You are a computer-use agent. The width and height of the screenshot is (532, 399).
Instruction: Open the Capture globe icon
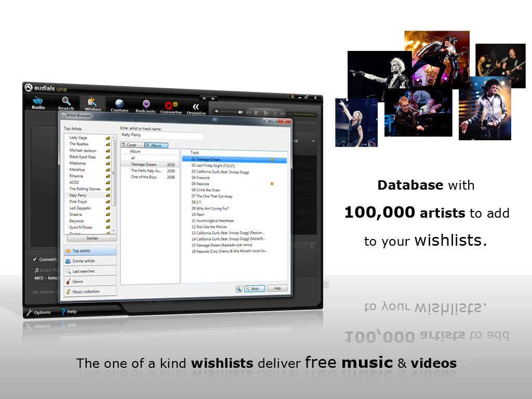[119, 104]
